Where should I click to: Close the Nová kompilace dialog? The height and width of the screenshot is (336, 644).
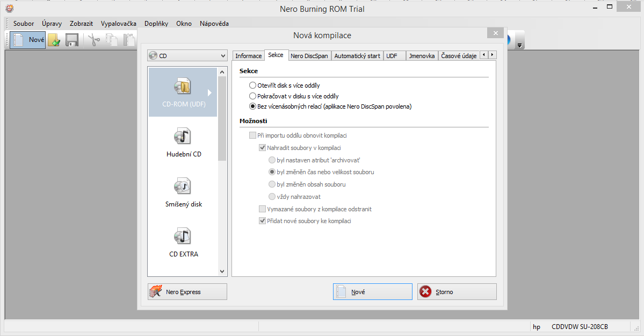coord(496,33)
